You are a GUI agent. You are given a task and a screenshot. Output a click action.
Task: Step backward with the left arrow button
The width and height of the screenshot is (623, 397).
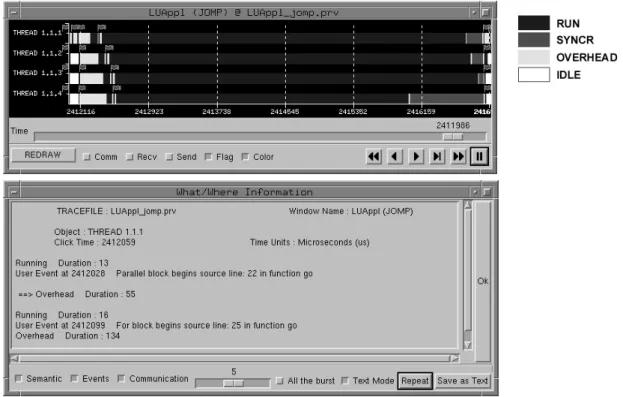point(395,157)
